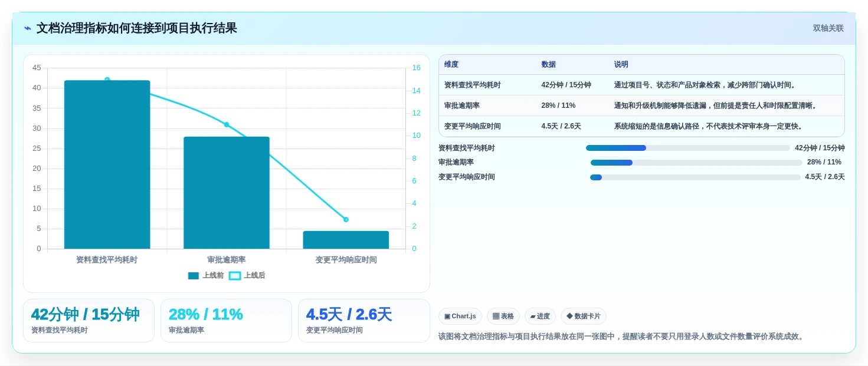Click the 资料查找平均耗时 x-axis label
Viewport: 868px width, 366px height.
[107, 260]
